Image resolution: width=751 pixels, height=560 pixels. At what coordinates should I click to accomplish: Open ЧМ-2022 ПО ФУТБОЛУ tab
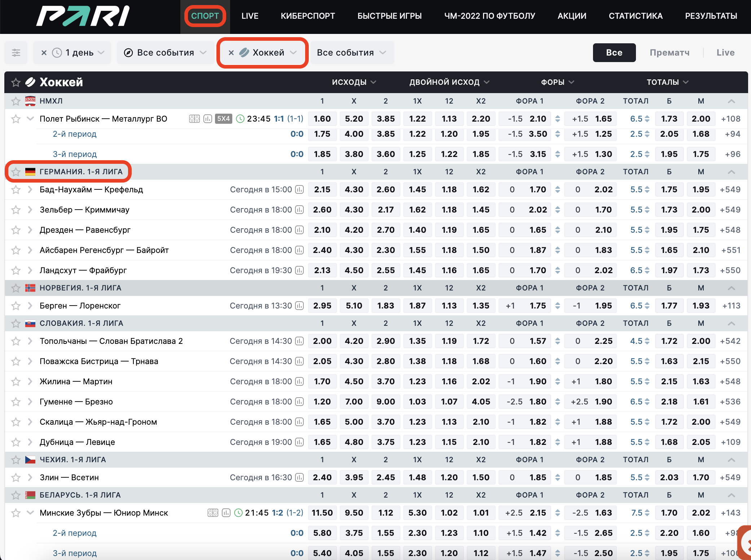tap(489, 16)
